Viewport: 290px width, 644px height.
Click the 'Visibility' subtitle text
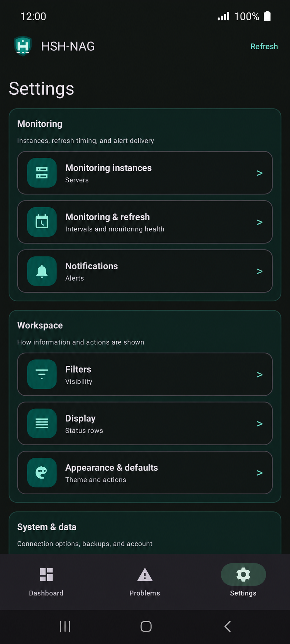[79, 382]
